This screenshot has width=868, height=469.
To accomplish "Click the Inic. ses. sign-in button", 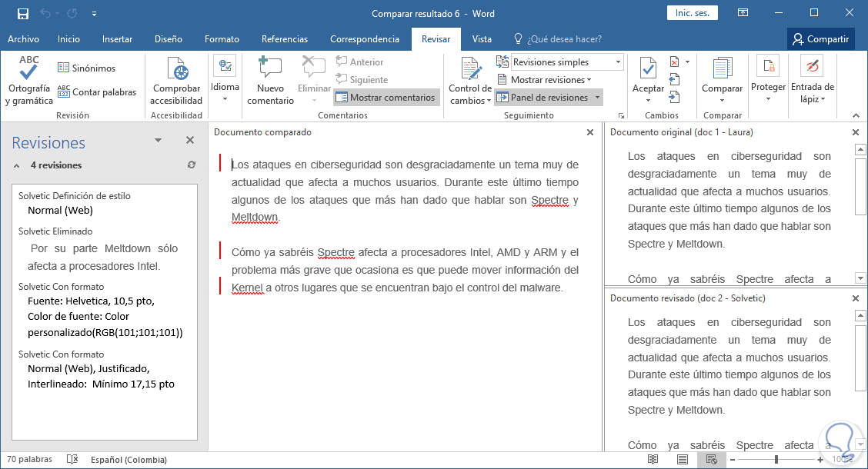I will (693, 13).
